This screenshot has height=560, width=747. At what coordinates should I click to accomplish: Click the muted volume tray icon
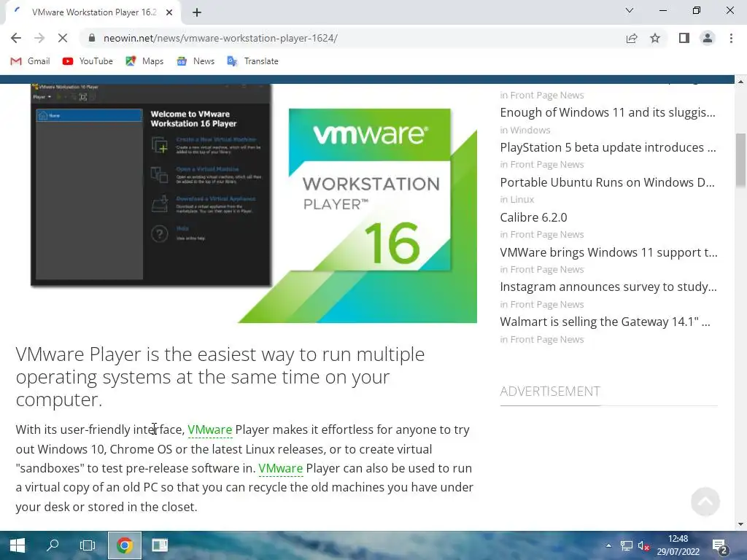click(643, 545)
